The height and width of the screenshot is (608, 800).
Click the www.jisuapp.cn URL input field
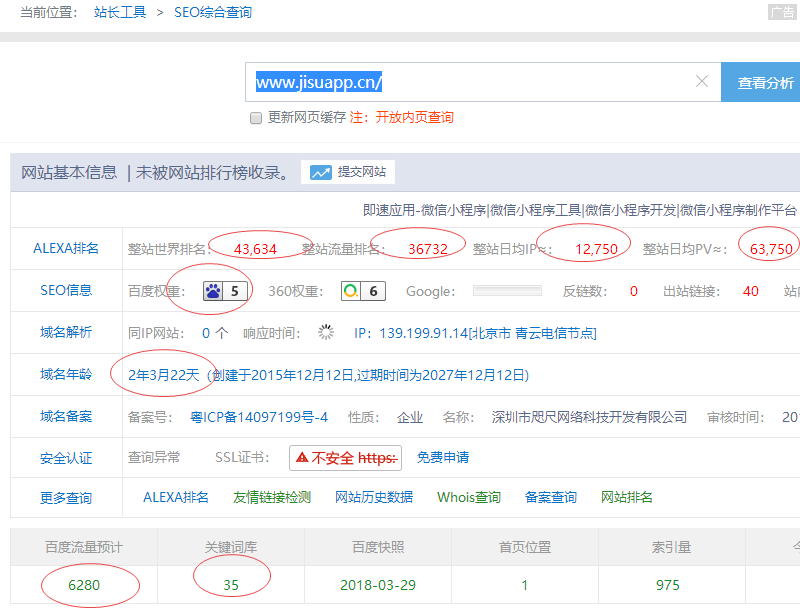coord(483,82)
